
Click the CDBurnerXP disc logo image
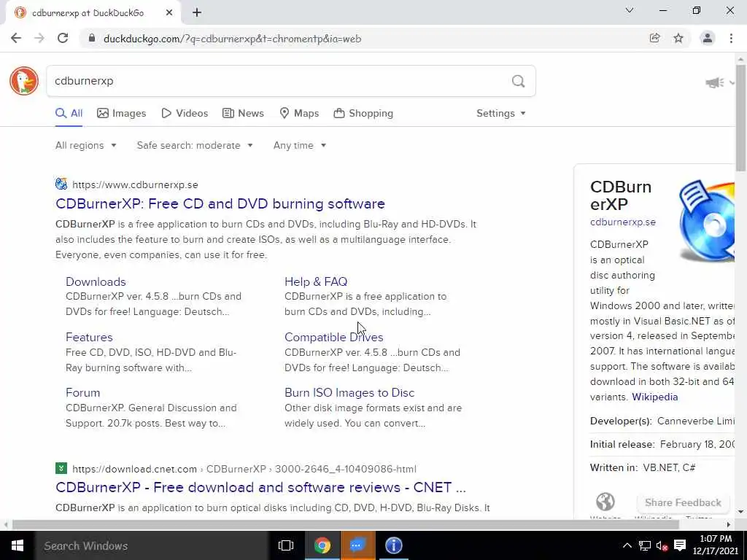pyautogui.click(x=706, y=222)
